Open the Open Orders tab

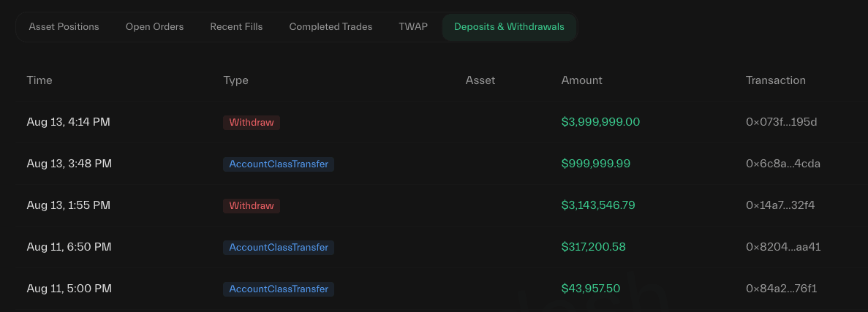coord(154,26)
